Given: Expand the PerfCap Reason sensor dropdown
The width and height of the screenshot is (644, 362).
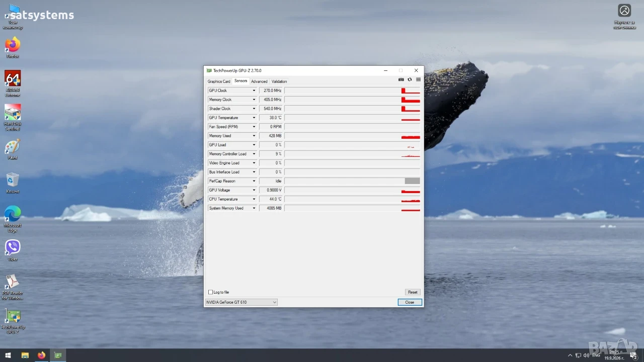Looking at the screenshot, I should (x=254, y=181).
